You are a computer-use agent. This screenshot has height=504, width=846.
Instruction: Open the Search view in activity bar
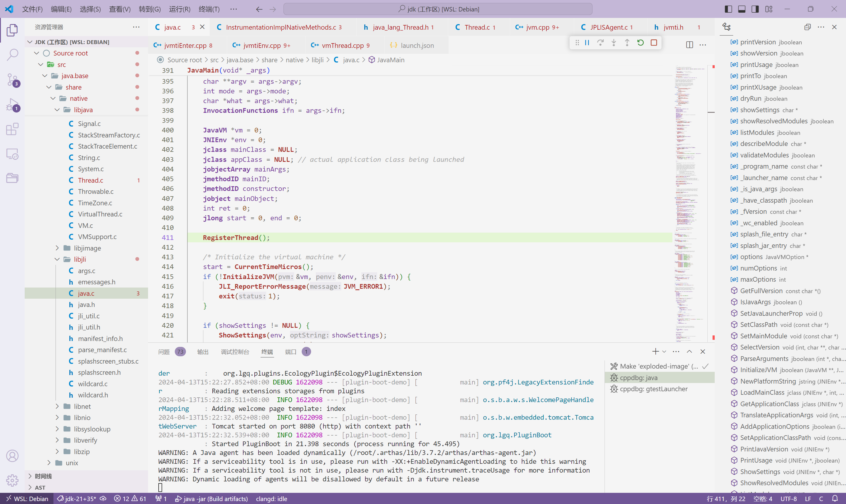12,54
